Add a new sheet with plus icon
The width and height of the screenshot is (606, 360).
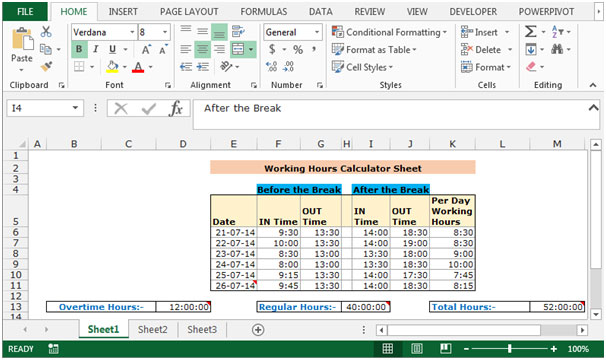[258, 330]
